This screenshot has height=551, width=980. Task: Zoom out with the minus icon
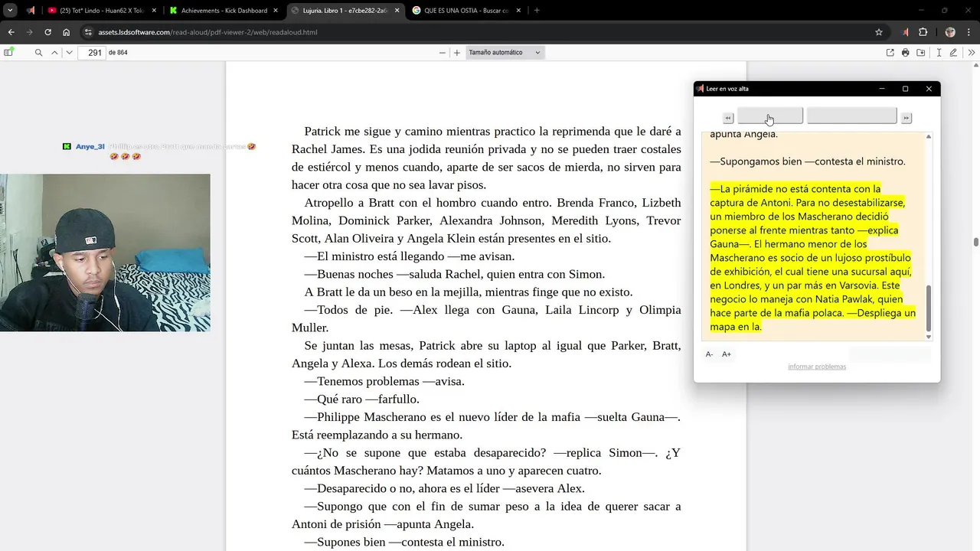[442, 53]
